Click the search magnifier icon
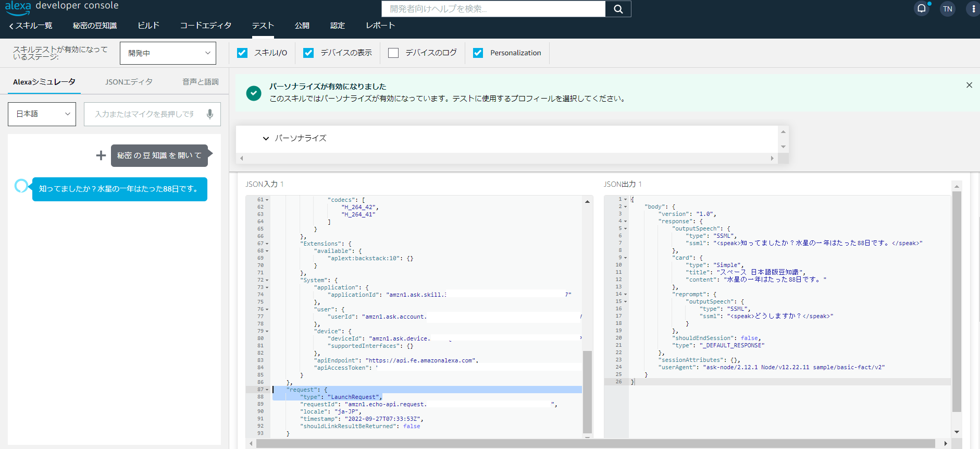Image resolution: width=980 pixels, height=449 pixels. [618, 9]
